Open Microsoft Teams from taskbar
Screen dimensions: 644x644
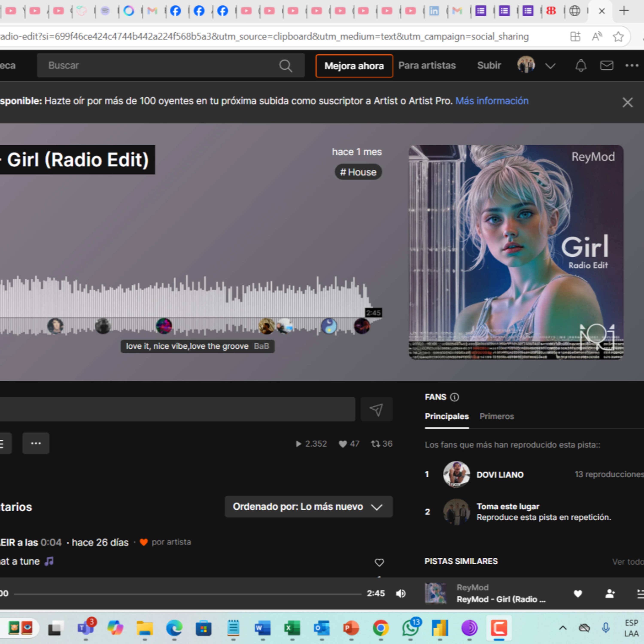point(86,628)
